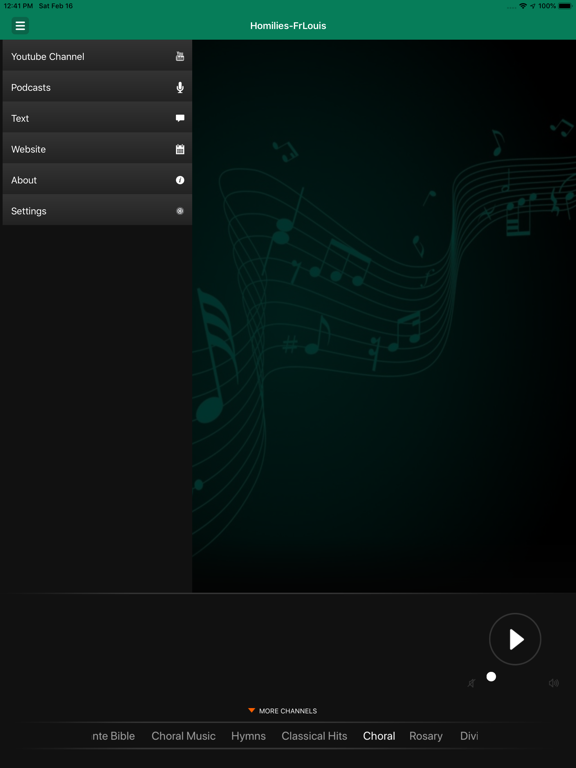Image resolution: width=576 pixels, height=768 pixels.
Task: Click the Homilies-FrLouis title
Action: coord(288,25)
